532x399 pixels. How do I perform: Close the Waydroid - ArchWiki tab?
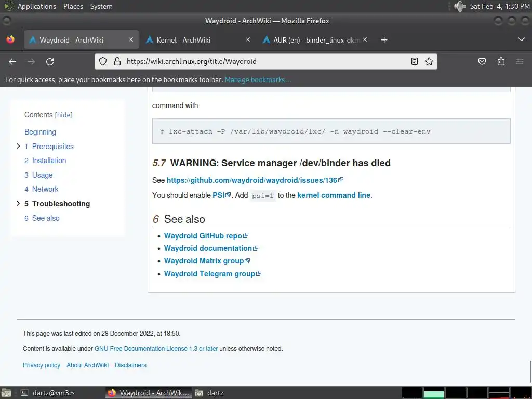(130, 39)
